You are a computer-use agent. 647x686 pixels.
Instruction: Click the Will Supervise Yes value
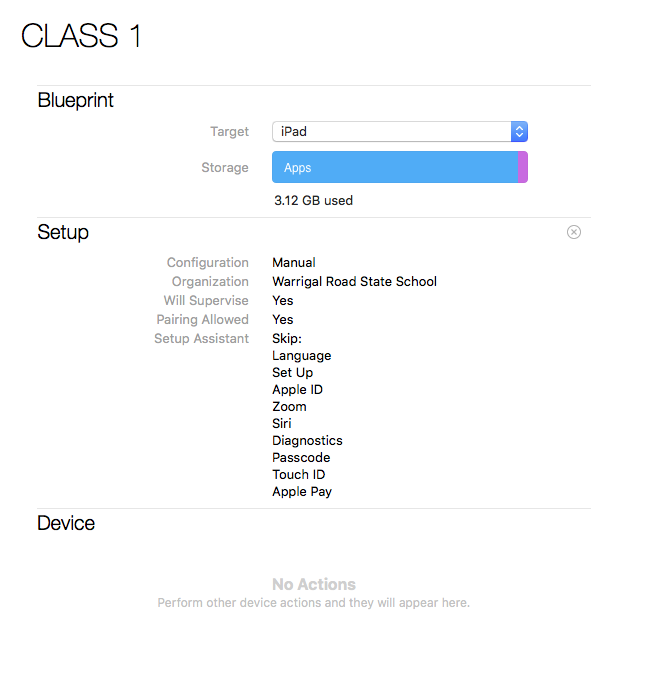(283, 301)
